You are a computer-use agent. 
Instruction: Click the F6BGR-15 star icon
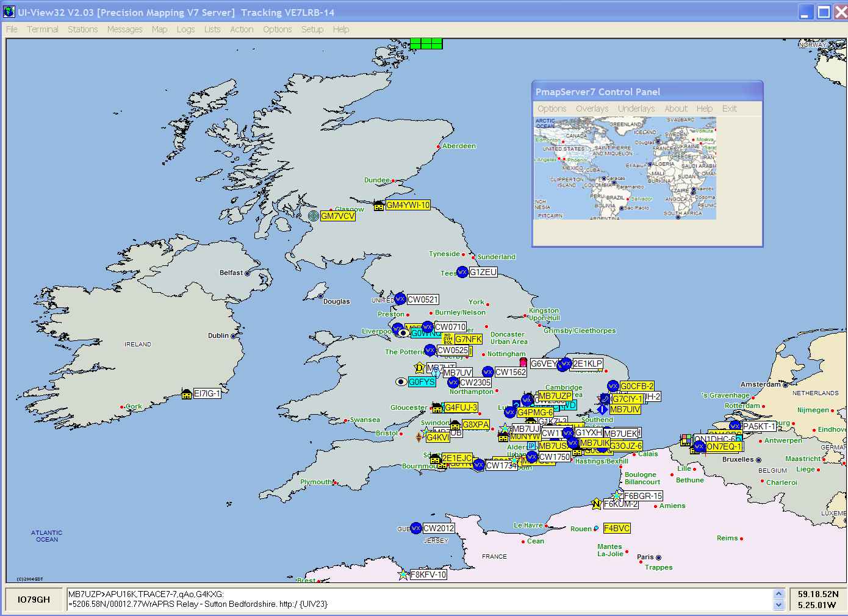coord(617,496)
